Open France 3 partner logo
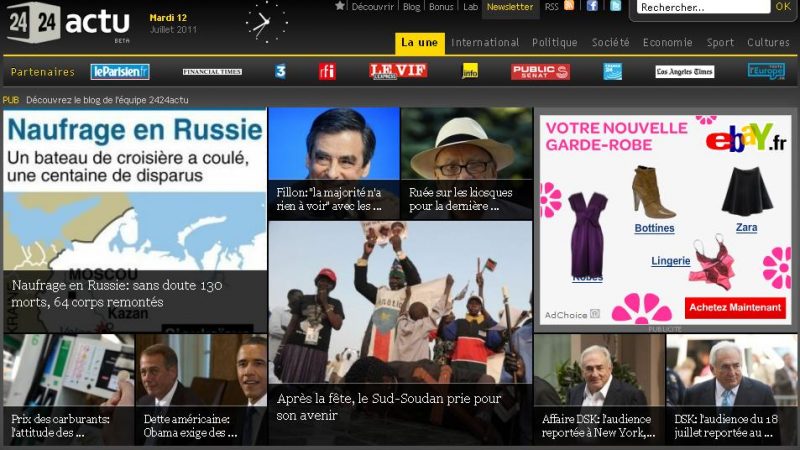The height and width of the screenshot is (450, 800). point(280,71)
